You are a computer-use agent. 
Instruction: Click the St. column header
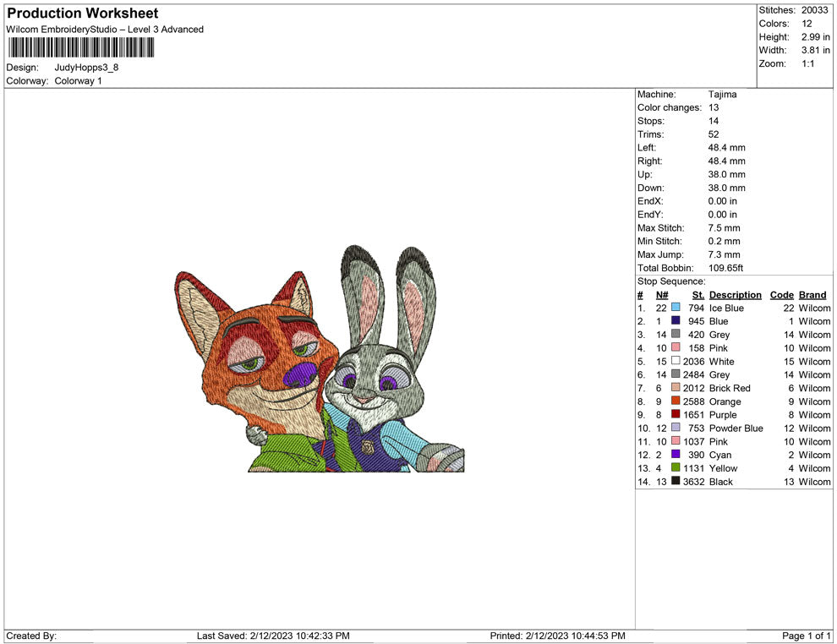coord(697,295)
